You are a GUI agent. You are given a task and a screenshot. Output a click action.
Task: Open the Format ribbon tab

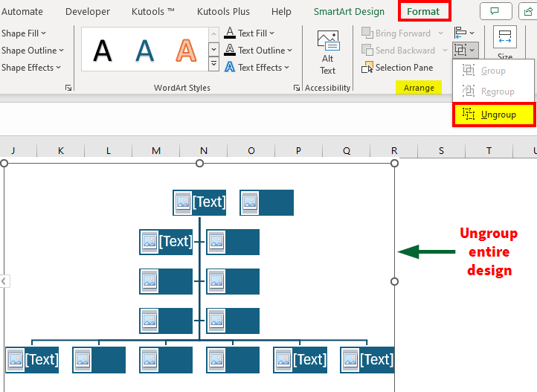click(424, 11)
